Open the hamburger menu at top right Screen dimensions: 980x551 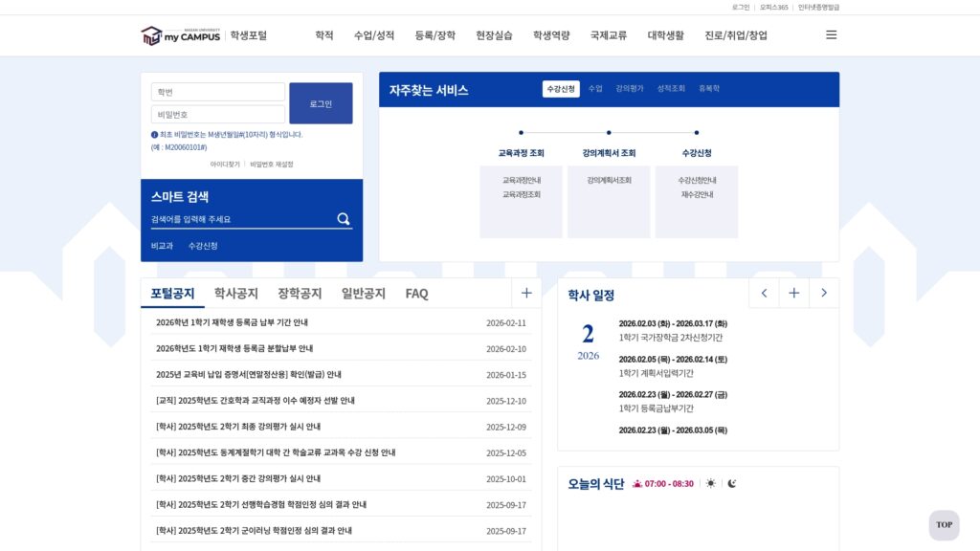831,34
